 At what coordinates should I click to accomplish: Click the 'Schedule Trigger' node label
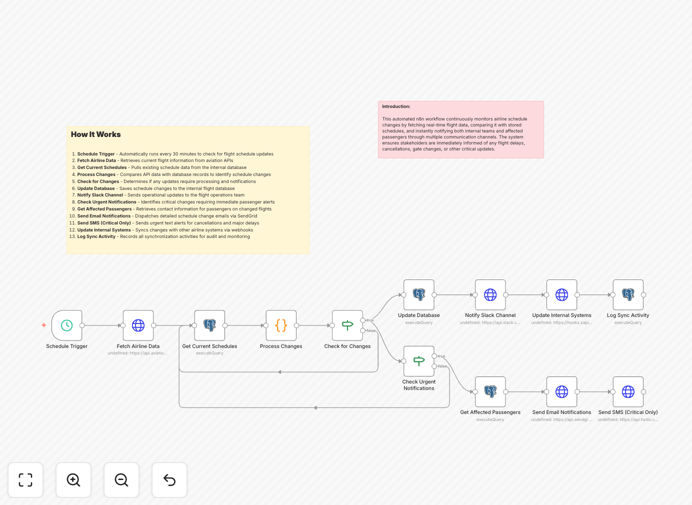(x=67, y=346)
